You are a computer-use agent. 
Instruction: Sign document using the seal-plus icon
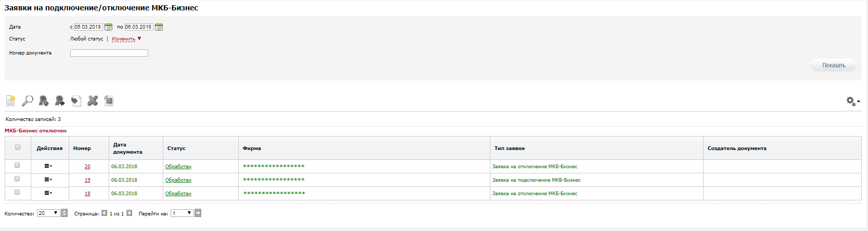pyautogui.click(x=44, y=101)
